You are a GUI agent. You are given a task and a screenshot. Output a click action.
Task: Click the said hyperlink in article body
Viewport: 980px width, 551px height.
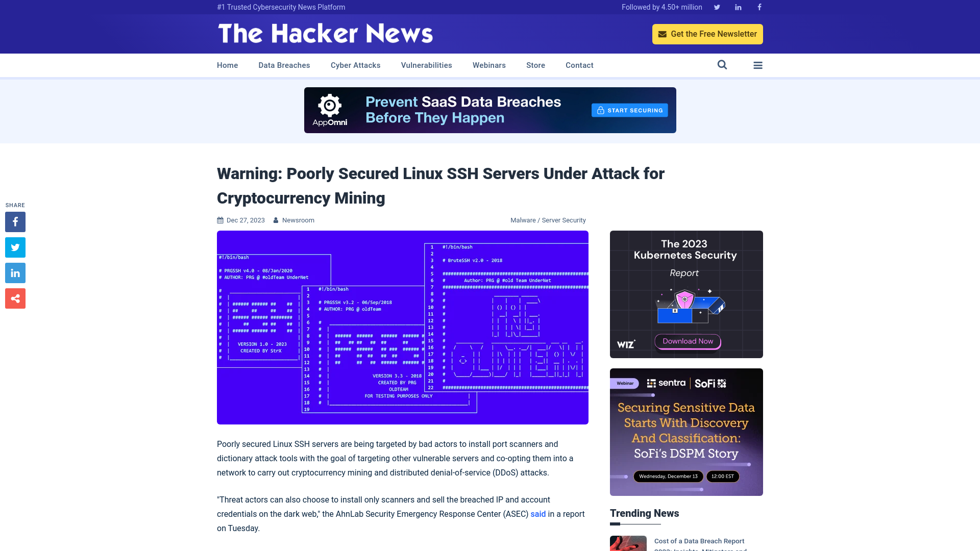pyautogui.click(x=538, y=514)
